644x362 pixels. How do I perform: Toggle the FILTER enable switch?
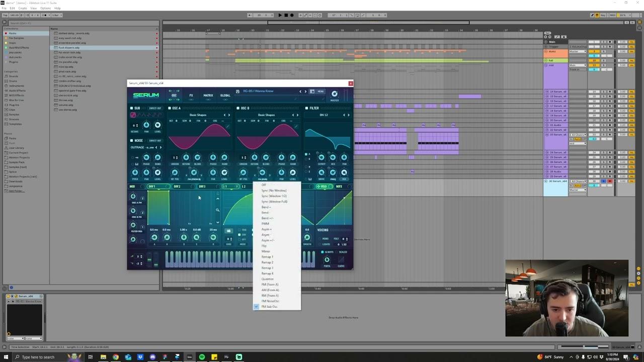[x=306, y=108]
